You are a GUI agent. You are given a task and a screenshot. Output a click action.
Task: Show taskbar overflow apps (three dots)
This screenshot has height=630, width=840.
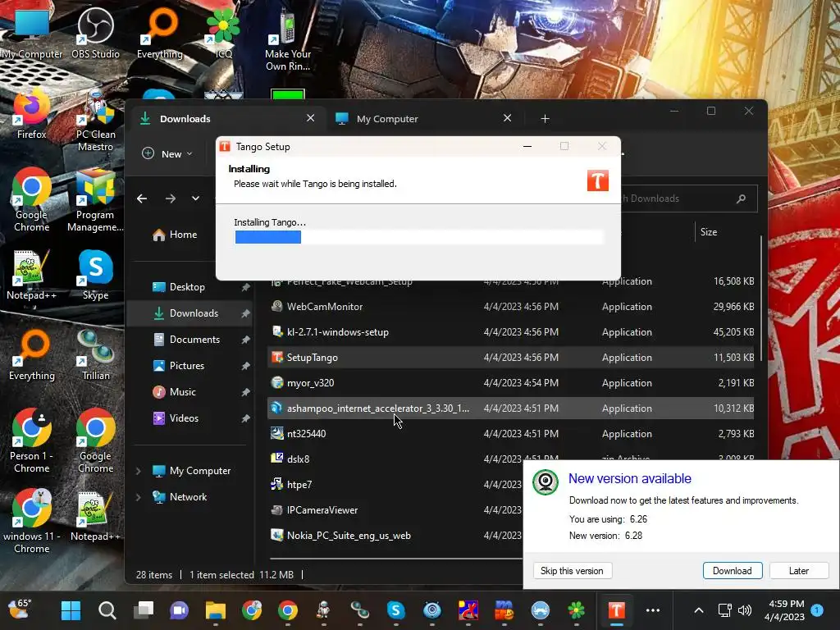pos(652,610)
